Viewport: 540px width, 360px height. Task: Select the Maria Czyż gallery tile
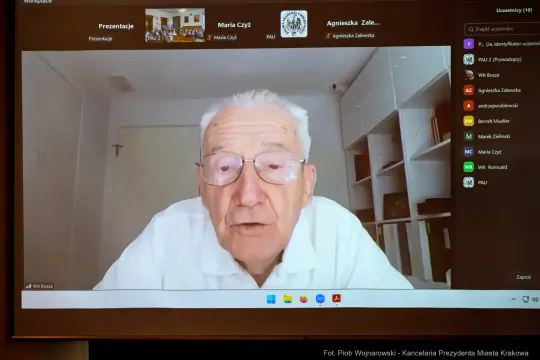[x=234, y=25]
